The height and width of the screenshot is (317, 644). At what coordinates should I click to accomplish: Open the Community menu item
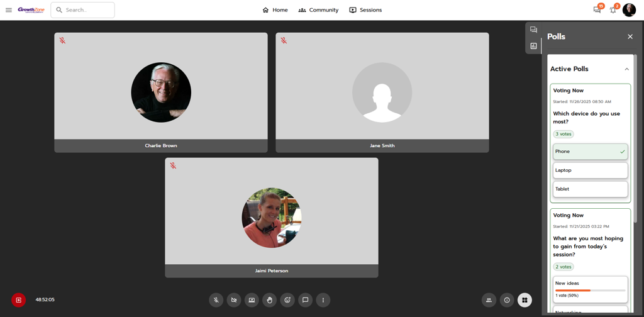tap(318, 10)
